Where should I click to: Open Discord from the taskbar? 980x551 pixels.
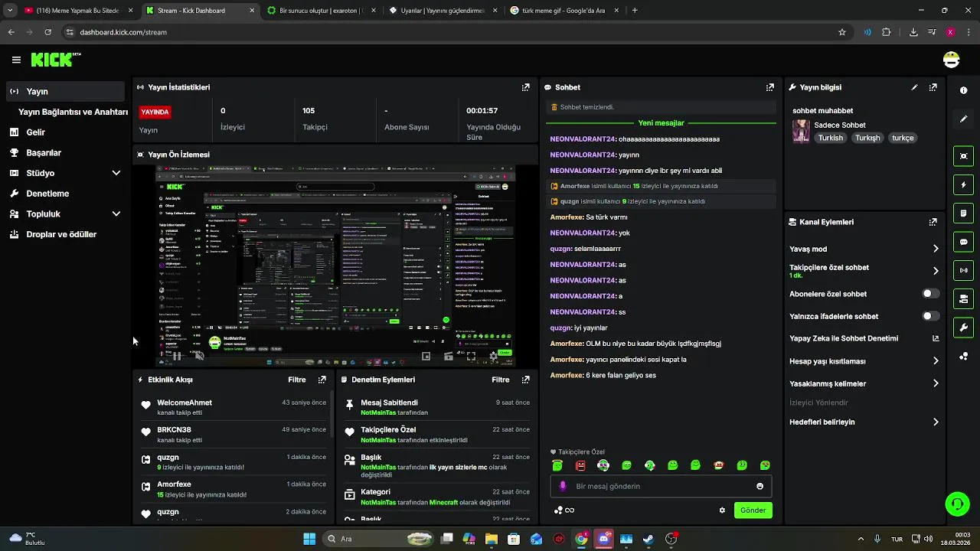point(603,539)
